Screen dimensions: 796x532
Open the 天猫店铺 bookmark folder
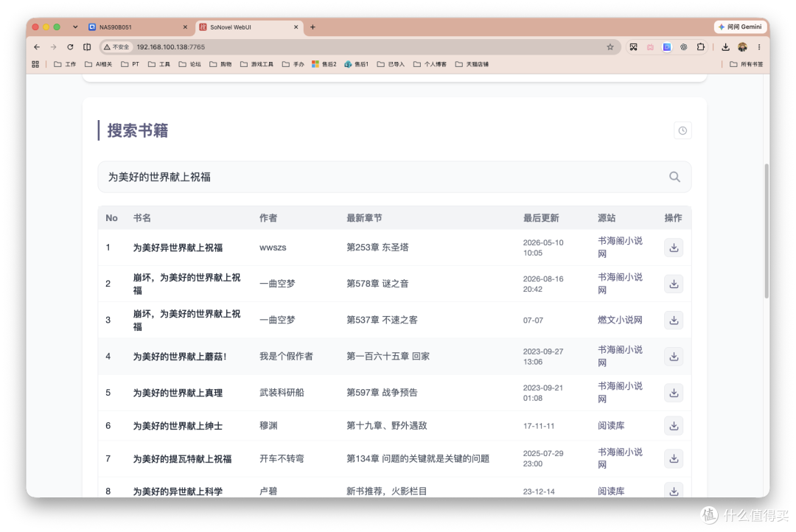472,64
